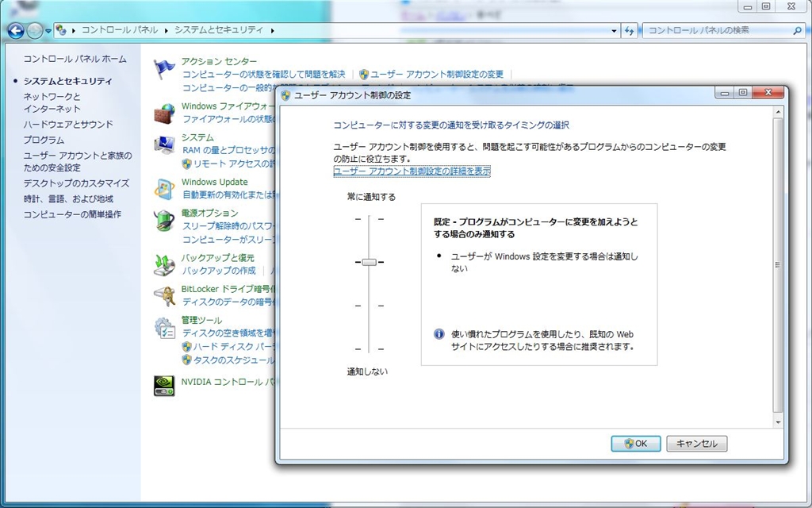Open 管理ツール heading link
This screenshot has height=508, width=812.
pos(201,321)
